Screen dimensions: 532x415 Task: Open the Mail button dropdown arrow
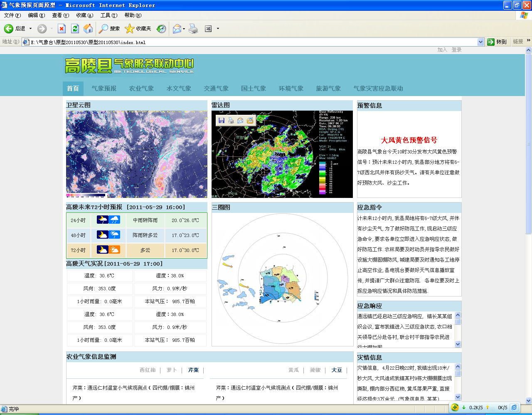click(184, 28)
